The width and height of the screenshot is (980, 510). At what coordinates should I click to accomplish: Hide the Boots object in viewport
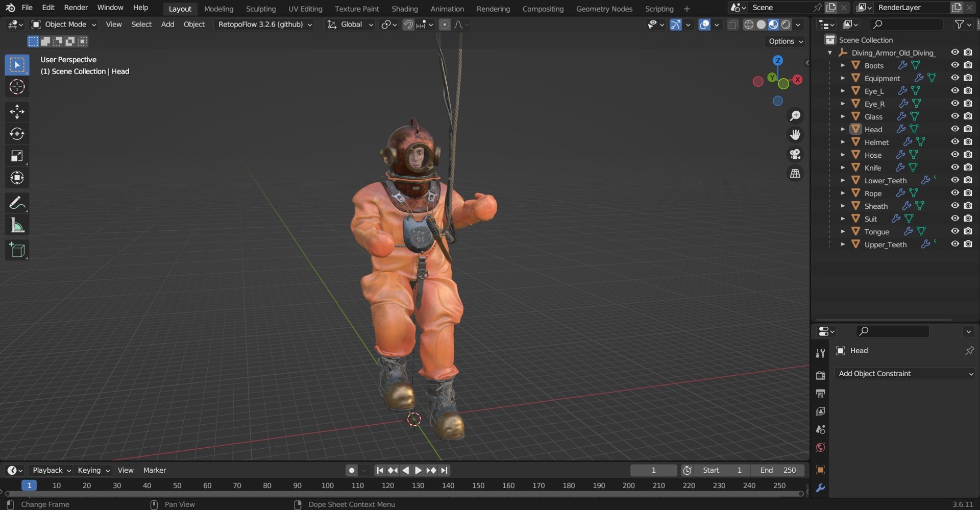[954, 65]
